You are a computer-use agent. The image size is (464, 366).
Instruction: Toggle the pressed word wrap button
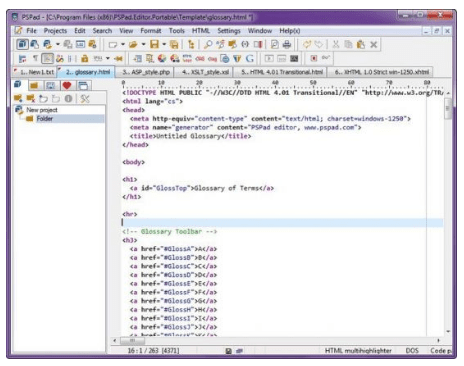tap(47, 59)
